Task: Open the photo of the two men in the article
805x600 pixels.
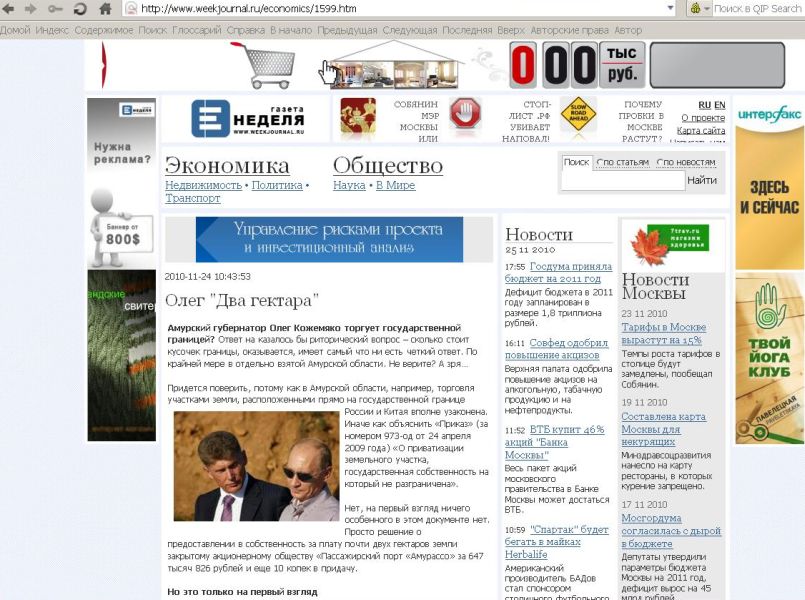Action: point(256,466)
